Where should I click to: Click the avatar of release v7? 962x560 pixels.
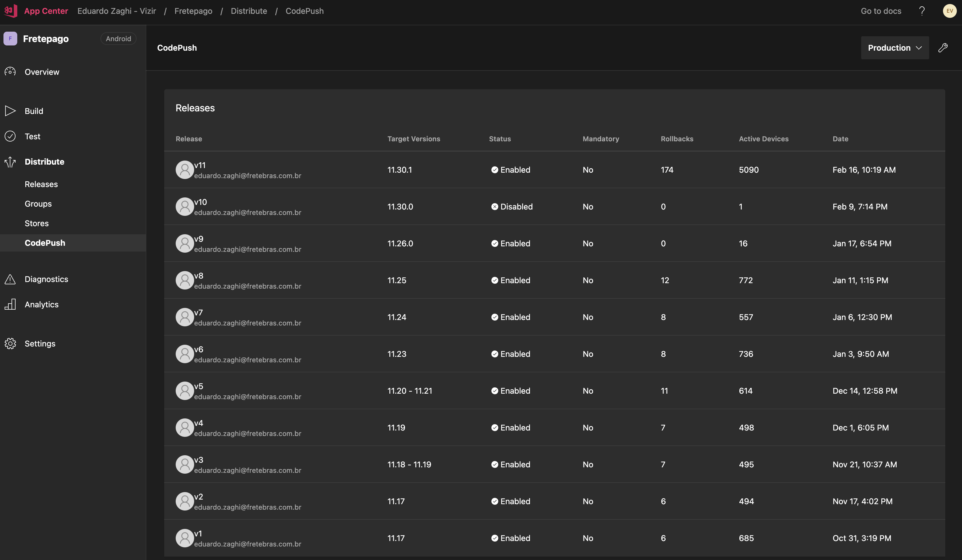(x=185, y=317)
